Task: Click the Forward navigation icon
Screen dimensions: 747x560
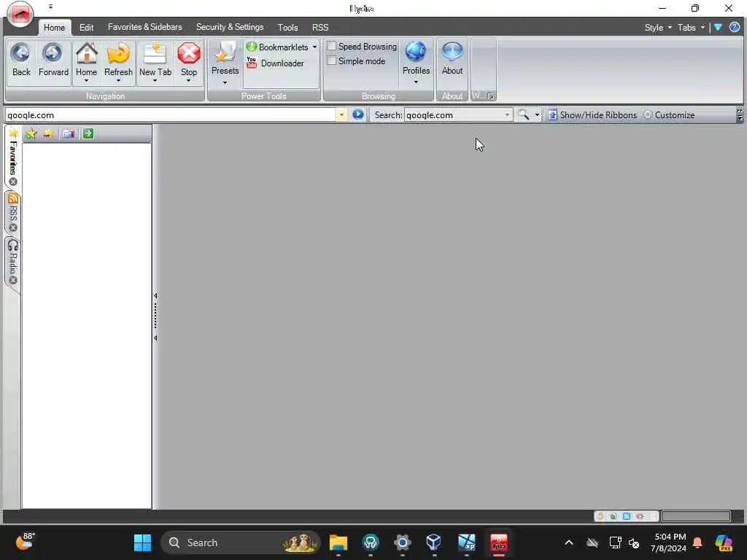Action: (53, 52)
